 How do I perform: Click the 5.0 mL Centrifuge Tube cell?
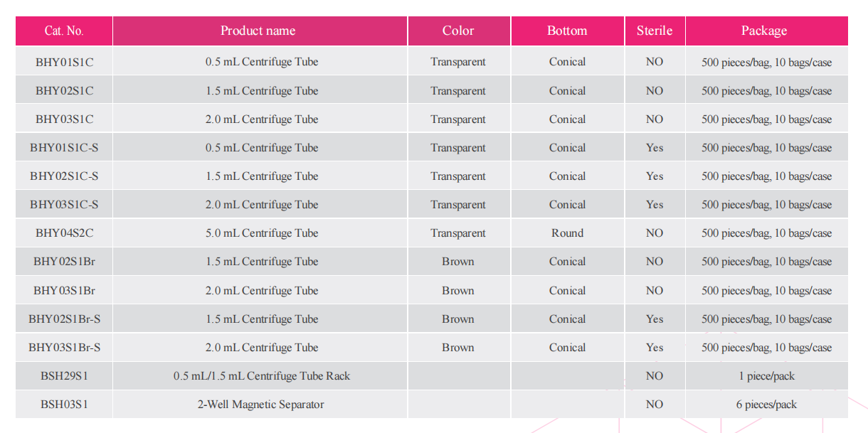pos(262,233)
